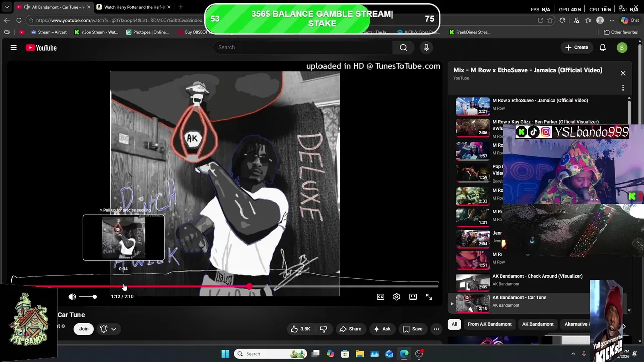The height and width of the screenshot is (362, 644).
Task: Open Edge settings and more menu
Action: pyautogui.click(x=612, y=20)
